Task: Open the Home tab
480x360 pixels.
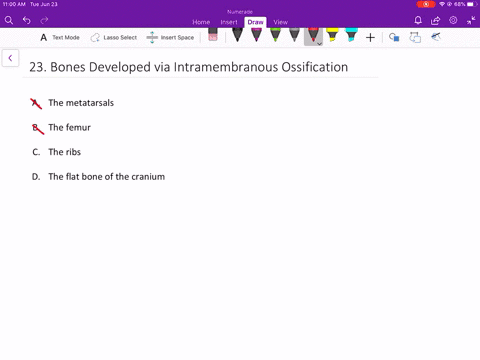Action: pyautogui.click(x=201, y=22)
